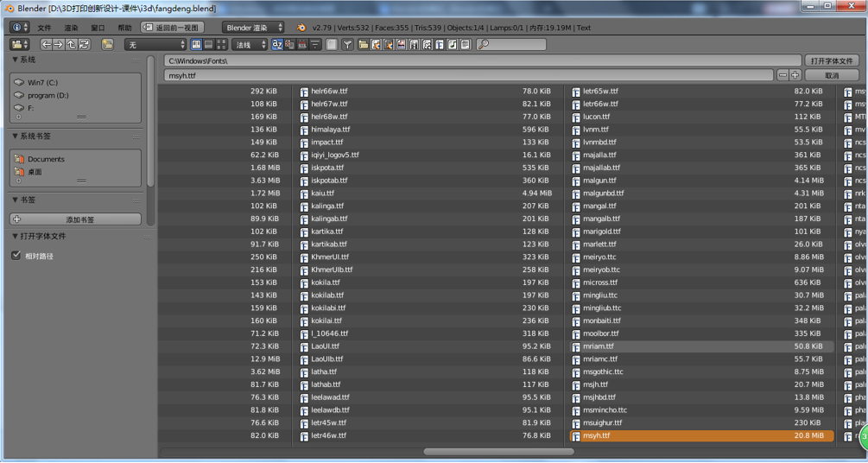This screenshot has width=868, height=463.
Task: Go forward to next folder arrow
Action: point(58,44)
